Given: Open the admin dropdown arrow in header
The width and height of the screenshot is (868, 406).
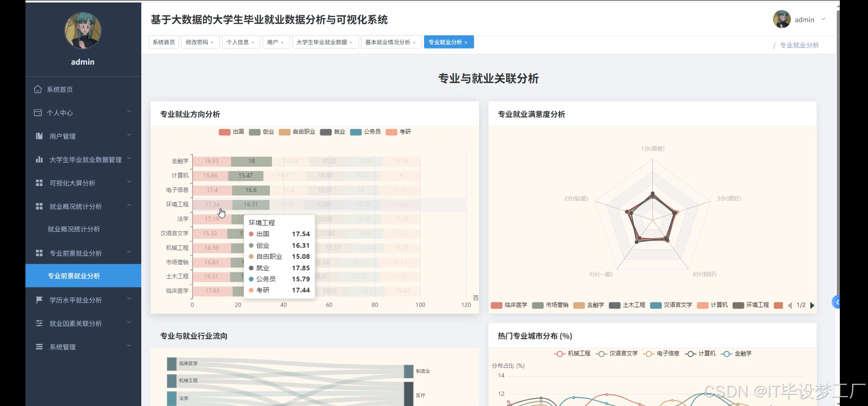Looking at the screenshot, I should [x=823, y=19].
